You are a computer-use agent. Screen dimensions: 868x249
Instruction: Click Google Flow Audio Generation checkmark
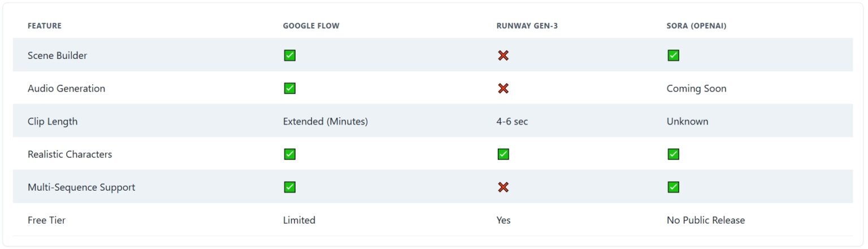[x=289, y=88]
